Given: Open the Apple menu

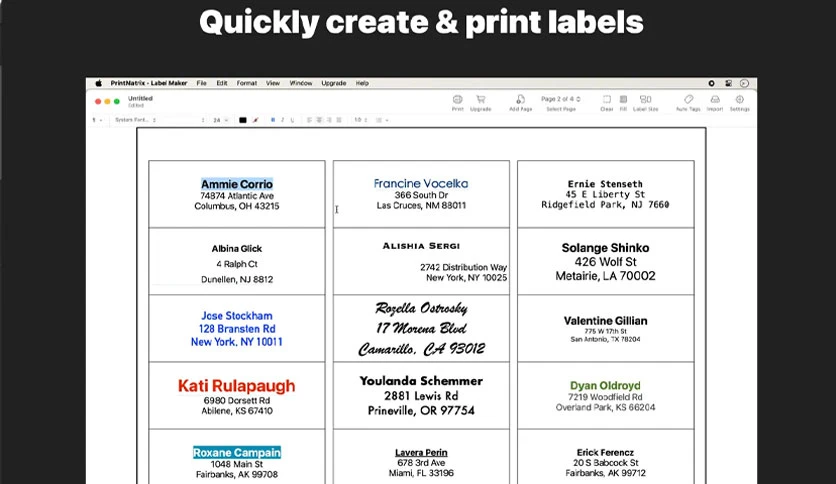Looking at the screenshot, I should [x=98, y=83].
